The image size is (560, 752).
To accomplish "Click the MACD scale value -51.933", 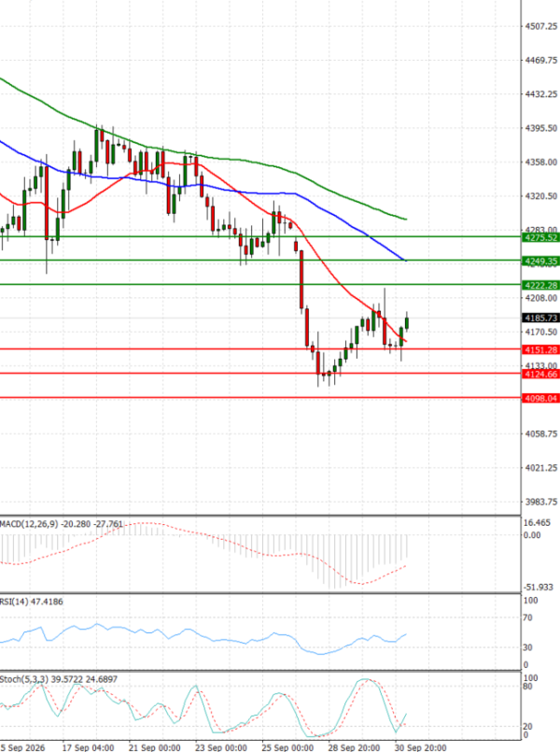I will 538,587.
